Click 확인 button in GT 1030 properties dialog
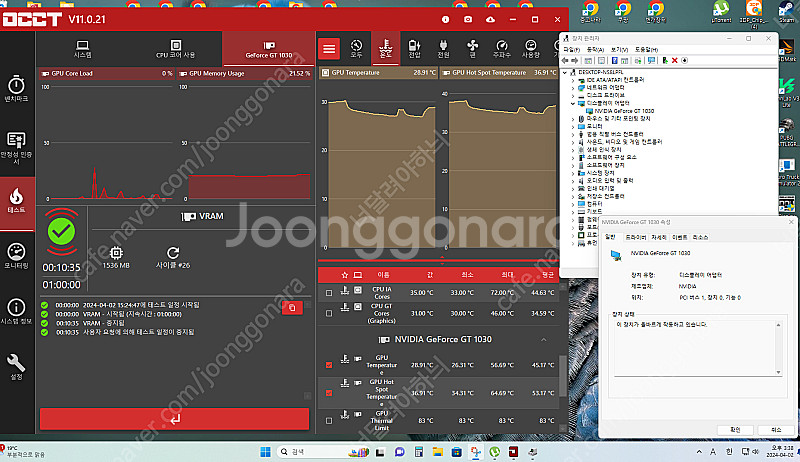The image size is (800, 462). (x=735, y=430)
